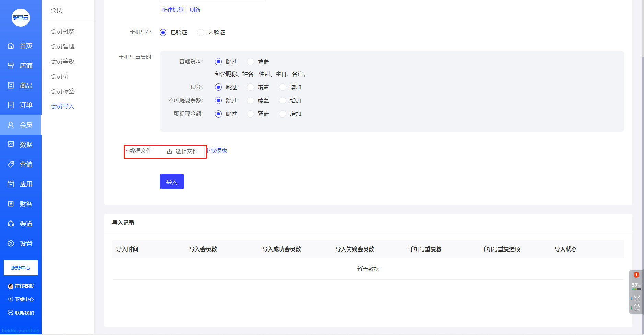Open orders (订单) sidebar icon
This screenshot has width=644, height=335.
11,105
